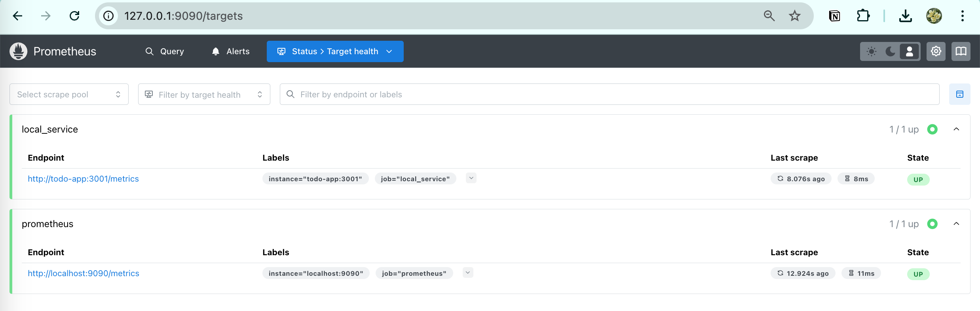Open the extensions puzzle icon
Image resolution: width=980 pixels, height=311 pixels.
[x=863, y=16]
